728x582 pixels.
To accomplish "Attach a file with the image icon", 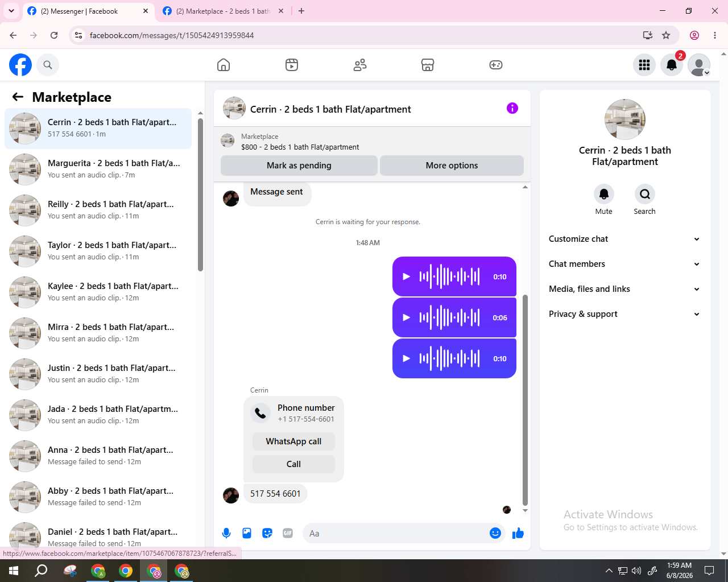I will [247, 533].
